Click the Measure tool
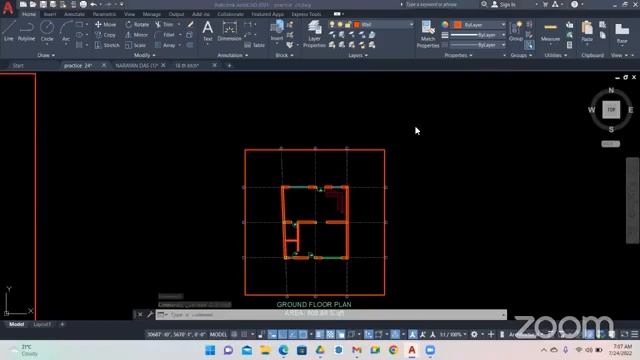Image resolution: width=640 pixels, height=360 pixels. point(550,32)
